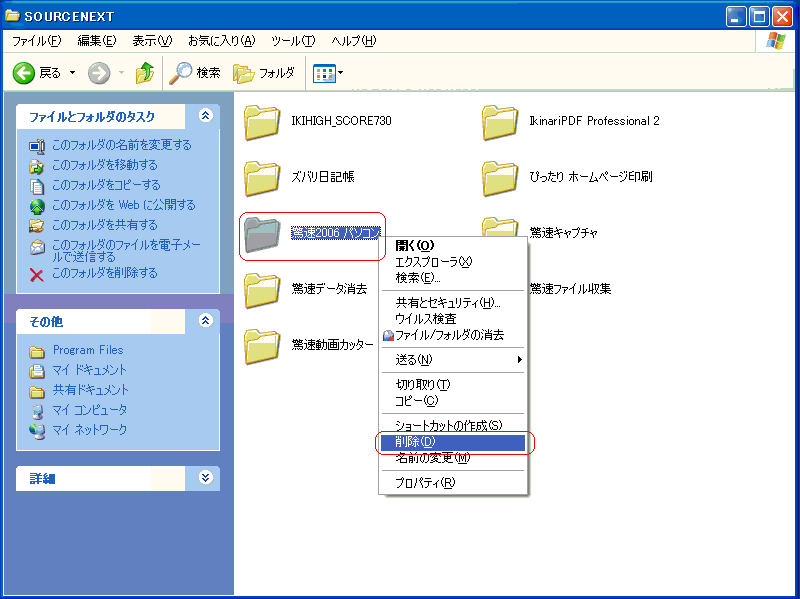Click the 共有ドキュメント folder icon
Screen dimensions: 800x599
(37, 391)
